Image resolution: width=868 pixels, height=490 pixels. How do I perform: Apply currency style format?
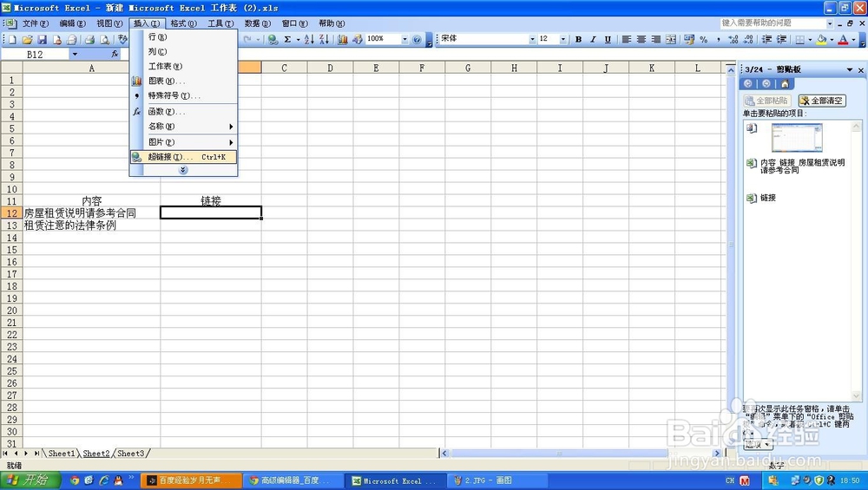[689, 39]
